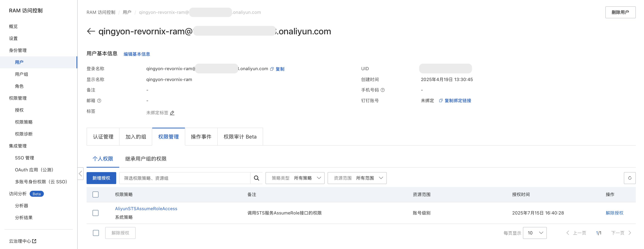
Task: Click the 新增授权 button
Action: pos(101,178)
